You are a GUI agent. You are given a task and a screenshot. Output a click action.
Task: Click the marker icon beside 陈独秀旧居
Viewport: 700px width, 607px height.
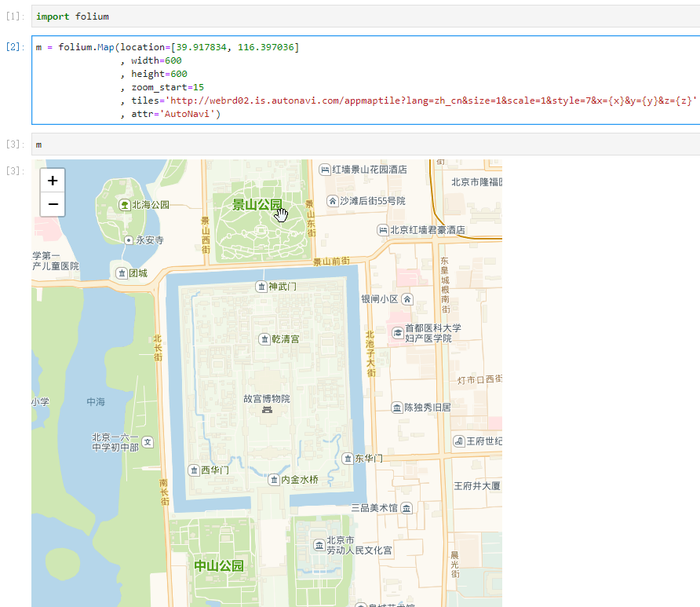pyautogui.click(x=396, y=407)
